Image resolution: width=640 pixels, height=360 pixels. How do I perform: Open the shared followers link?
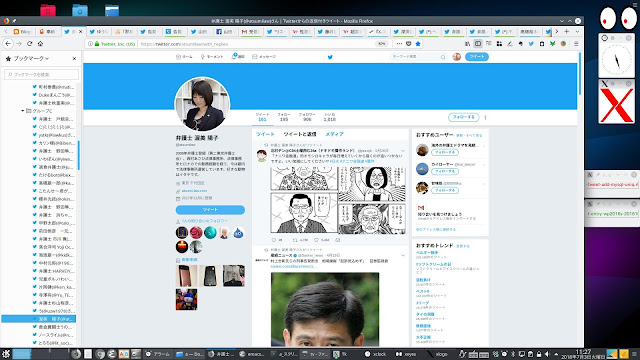click(x=205, y=221)
